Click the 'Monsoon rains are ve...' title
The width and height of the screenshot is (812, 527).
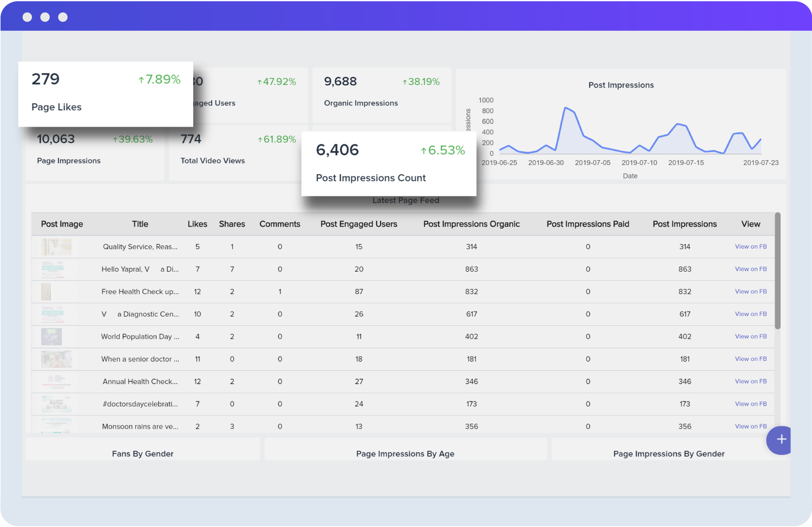tap(140, 426)
